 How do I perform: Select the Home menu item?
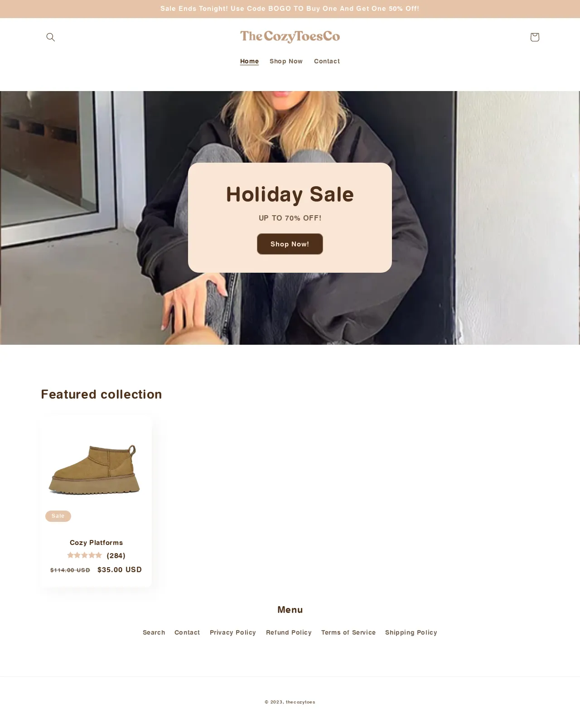tap(249, 61)
